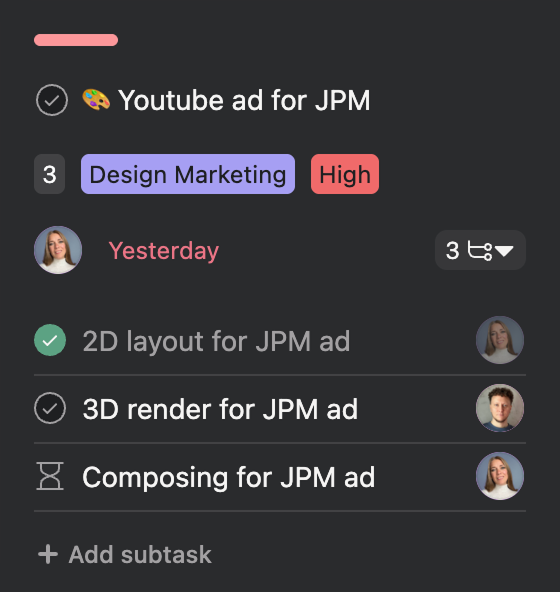The image size is (560, 592).
Task: Click the palette emoji in task title
Action: coord(96,100)
